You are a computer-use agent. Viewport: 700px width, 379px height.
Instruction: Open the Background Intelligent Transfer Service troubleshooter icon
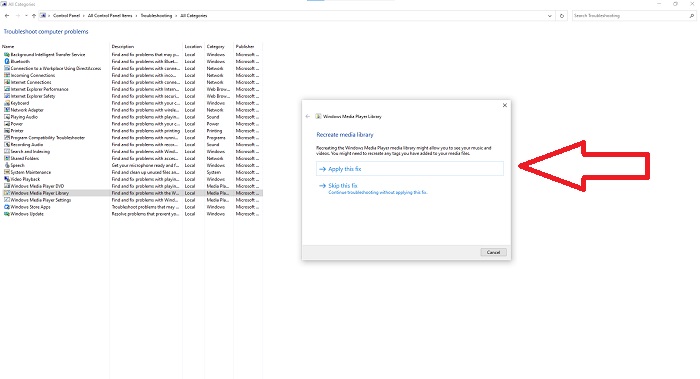[7, 54]
